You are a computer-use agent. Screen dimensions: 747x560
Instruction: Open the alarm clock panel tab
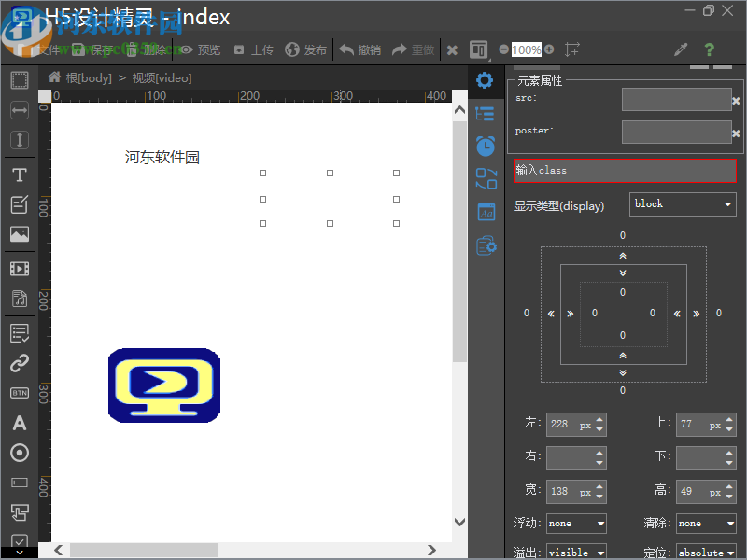pyautogui.click(x=485, y=146)
